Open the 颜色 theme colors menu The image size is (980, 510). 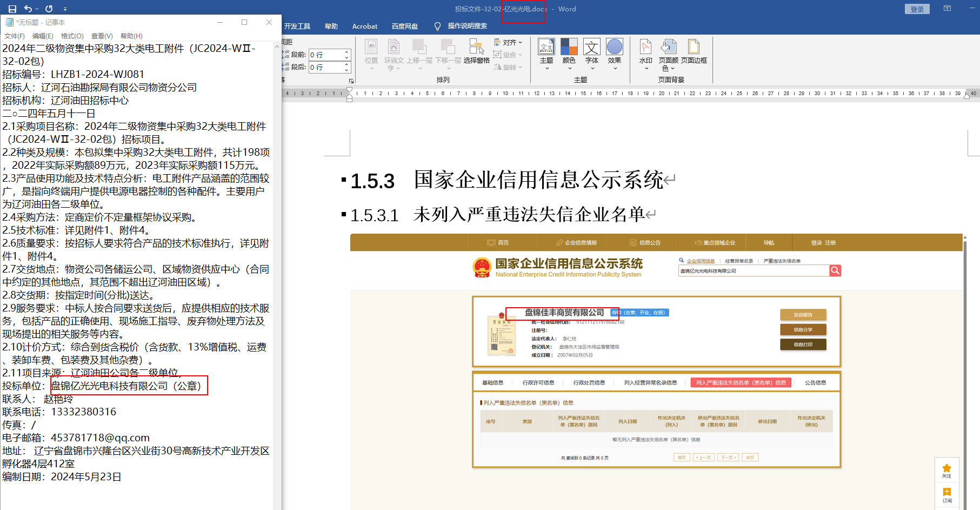[x=569, y=54]
